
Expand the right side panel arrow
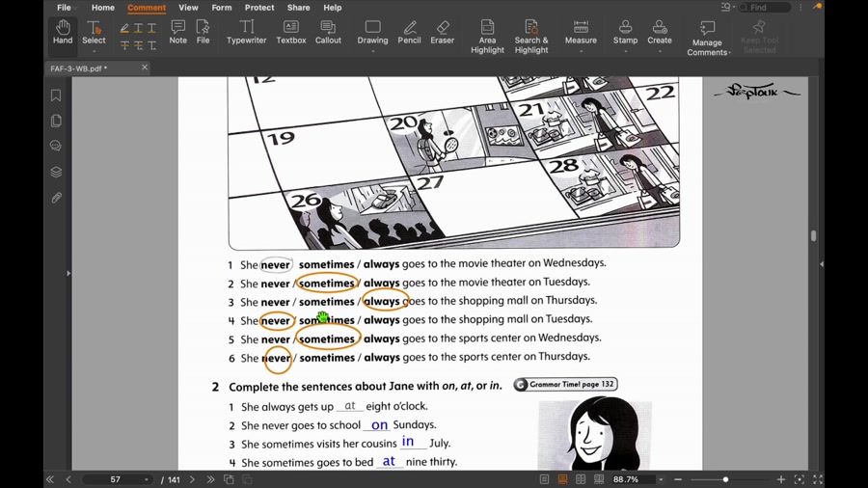[x=822, y=264]
